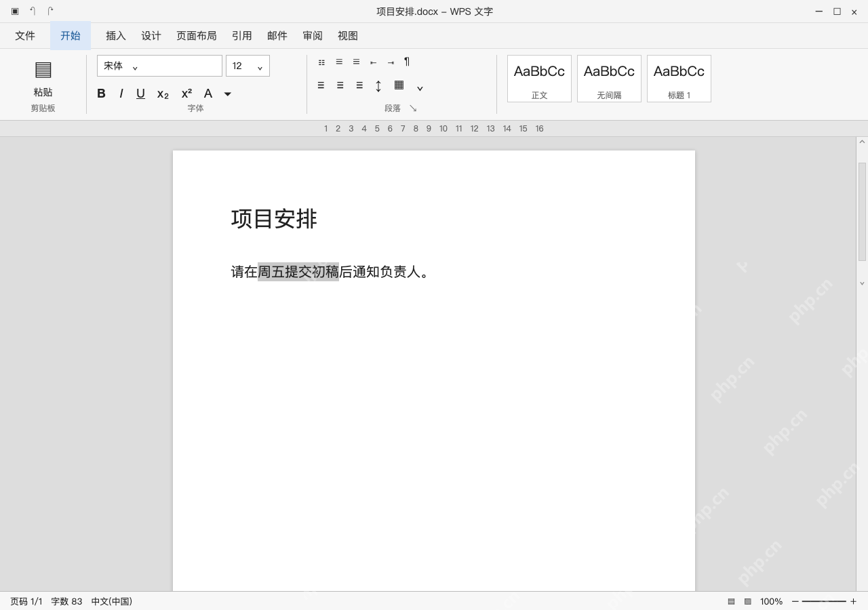Viewport: 868px width, 610px height.
Task: Open the paragraph (段落) dialog launcher arrow
Action: (413, 108)
